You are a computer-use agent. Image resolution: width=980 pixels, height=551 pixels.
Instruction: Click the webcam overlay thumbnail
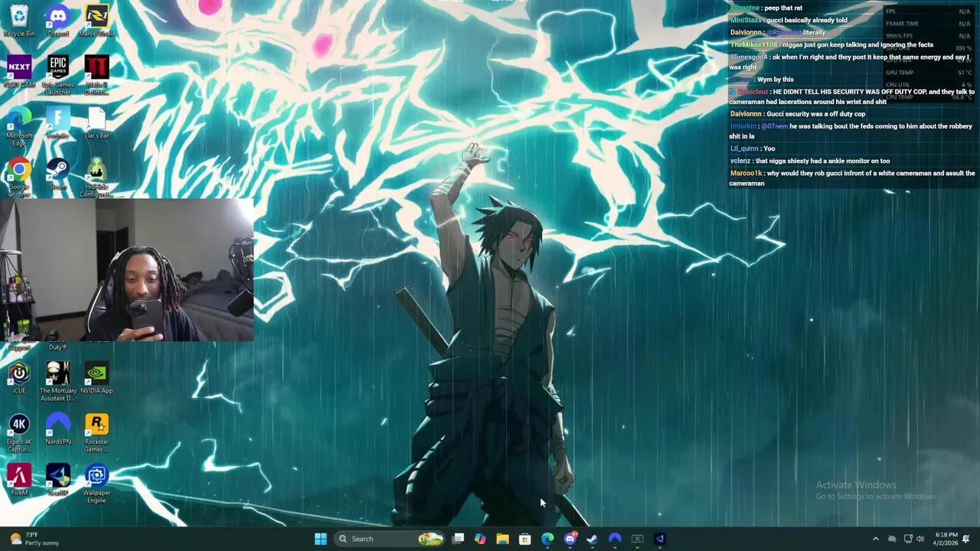coord(126,269)
